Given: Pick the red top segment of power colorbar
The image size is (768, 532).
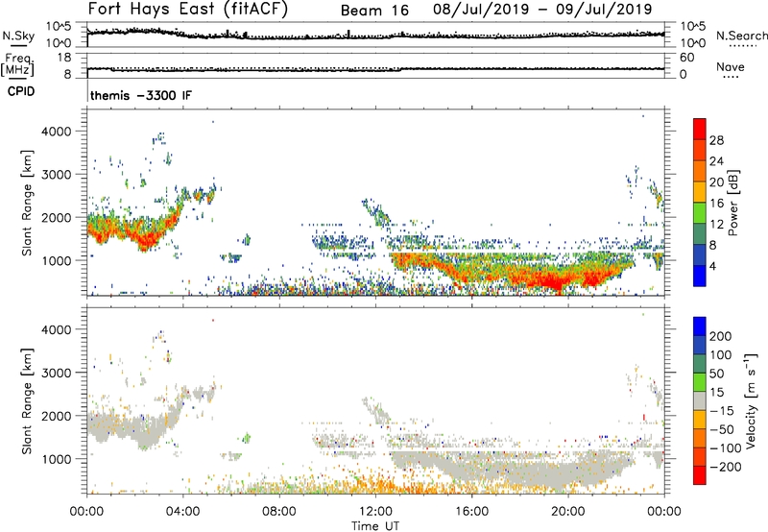Looking at the screenshot, I should [700, 129].
